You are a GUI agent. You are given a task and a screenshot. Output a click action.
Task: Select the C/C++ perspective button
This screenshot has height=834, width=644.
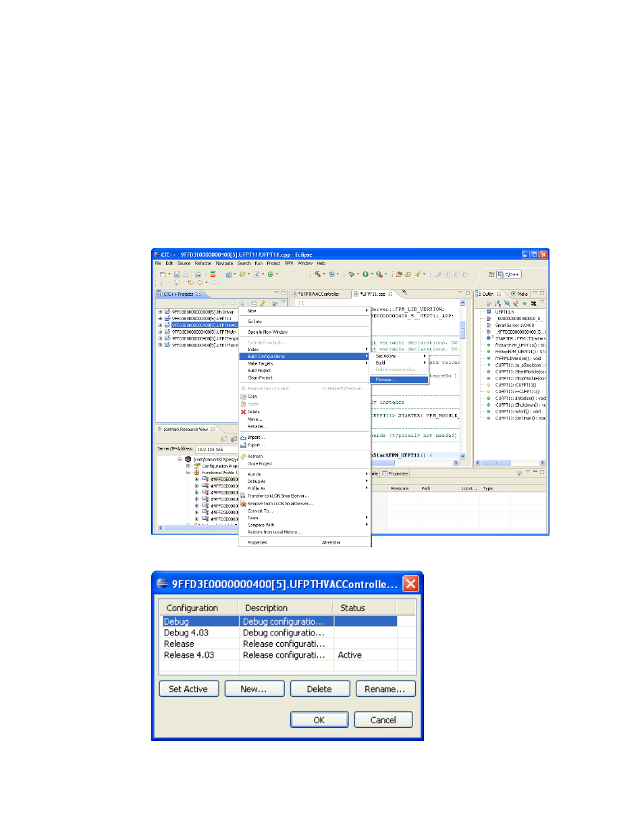[x=509, y=274]
